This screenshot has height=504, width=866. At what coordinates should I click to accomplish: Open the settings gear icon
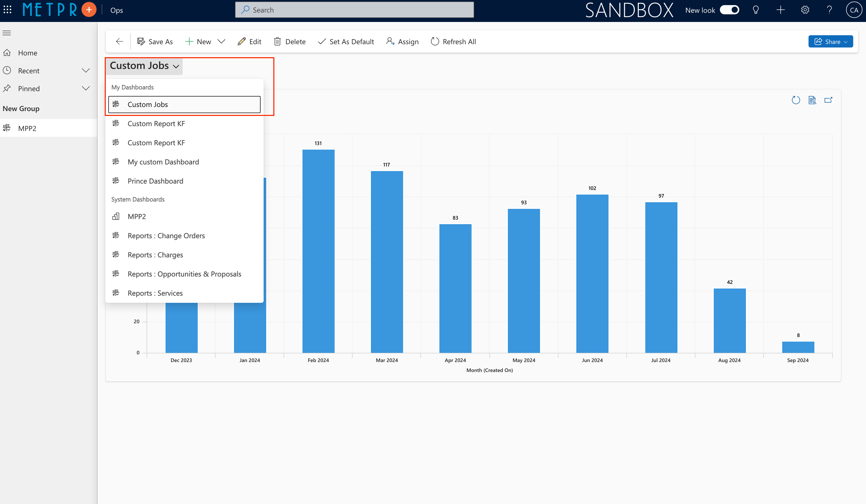pos(805,10)
